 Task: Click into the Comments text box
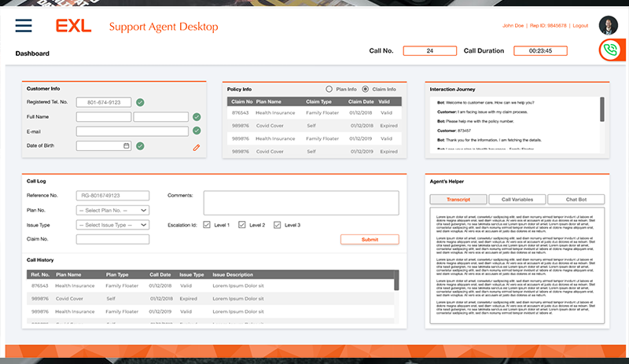tap(301, 202)
